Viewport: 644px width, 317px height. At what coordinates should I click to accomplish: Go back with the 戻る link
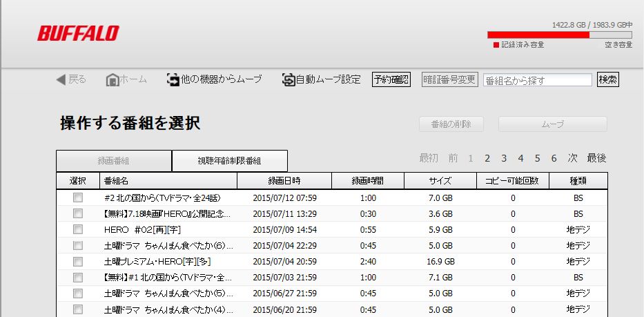point(77,79)
